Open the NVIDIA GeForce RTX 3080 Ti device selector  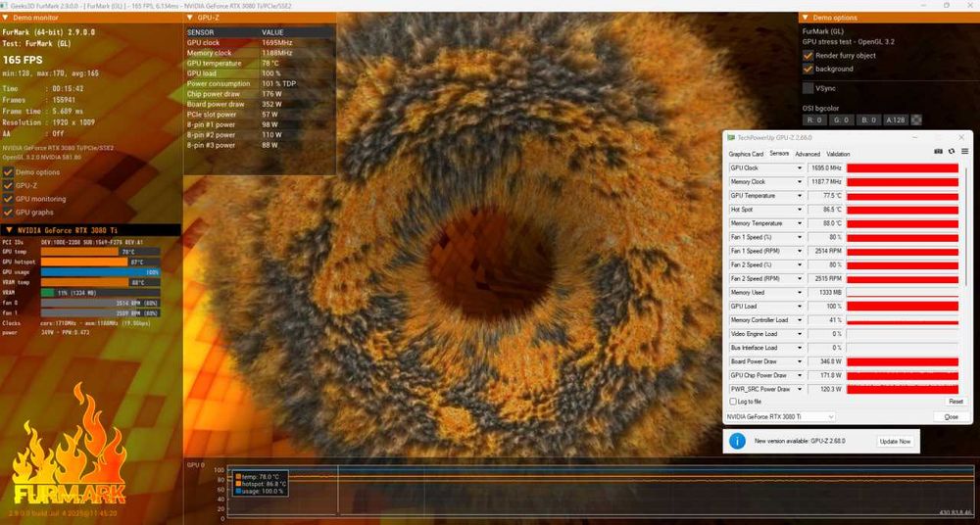pyautogui.click(x=780, y=416)
